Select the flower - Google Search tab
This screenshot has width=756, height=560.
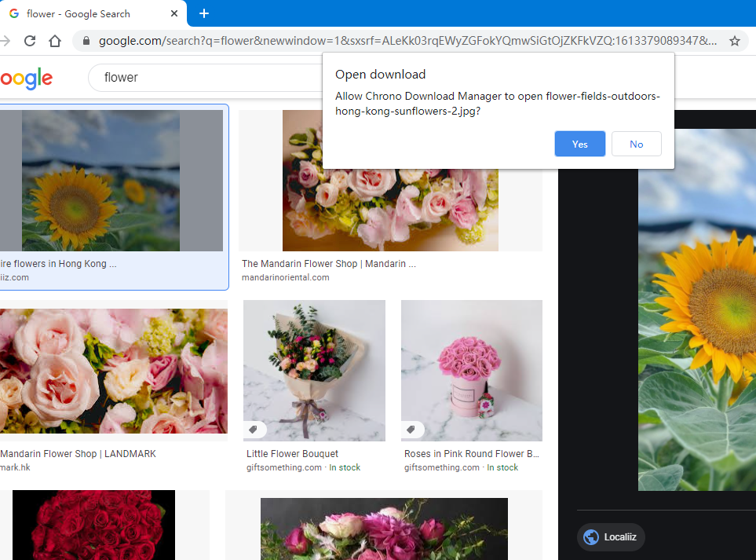pos(92,13)
